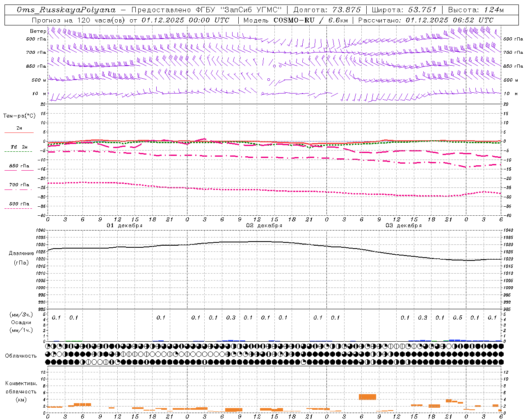525x420 pixels.
Task: Click the 'Конвективн.' convective cloud label
Action: pyautogui.click(x=21, y=383)
